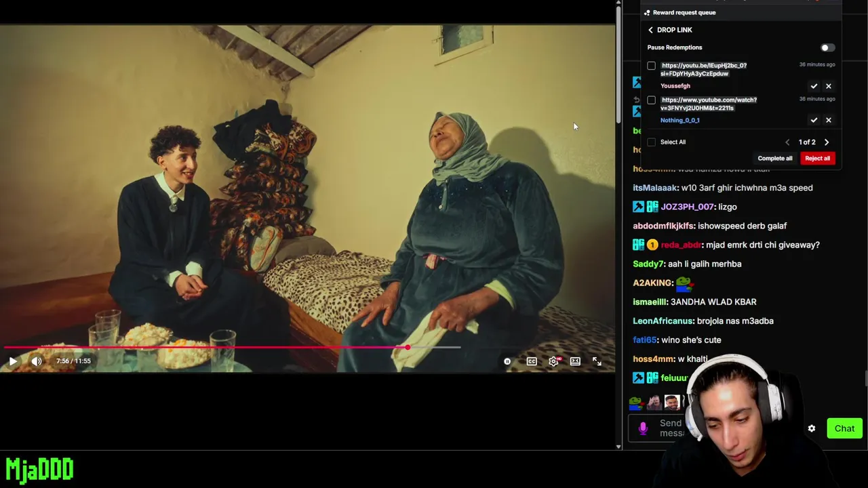Open video quality settings gear
This screenshot has width=868, height=488.
coord(554,361)
